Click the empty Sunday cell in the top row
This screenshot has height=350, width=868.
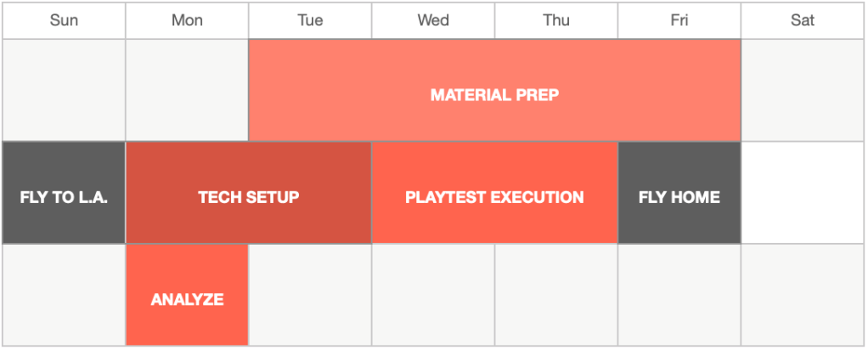(x=64, y=90)
